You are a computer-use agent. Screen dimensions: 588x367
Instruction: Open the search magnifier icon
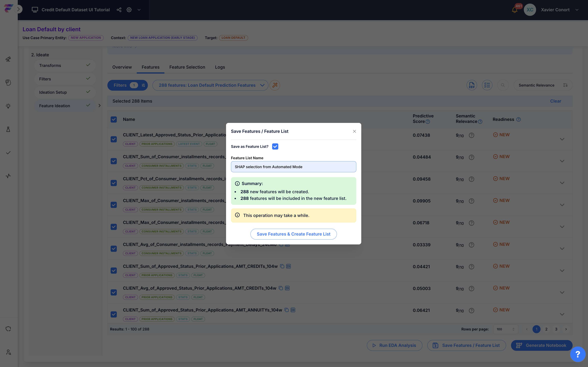pos(503,85)
